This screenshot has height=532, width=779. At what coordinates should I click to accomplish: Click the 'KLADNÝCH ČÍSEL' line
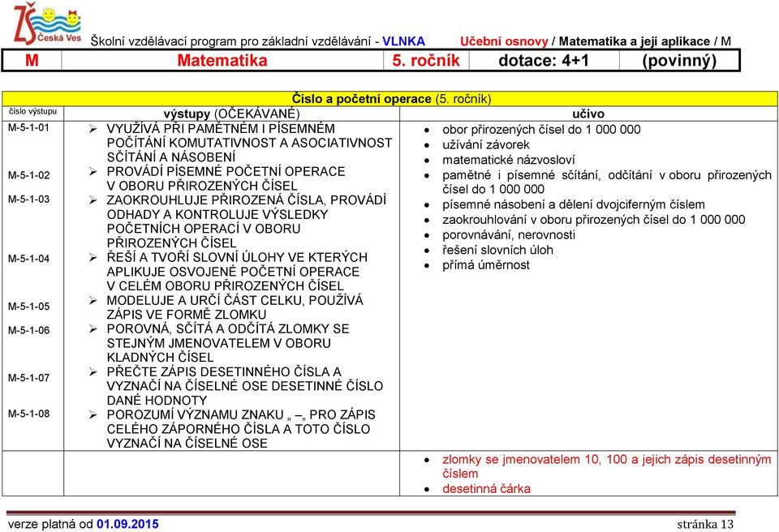click(x=161, y=358)
